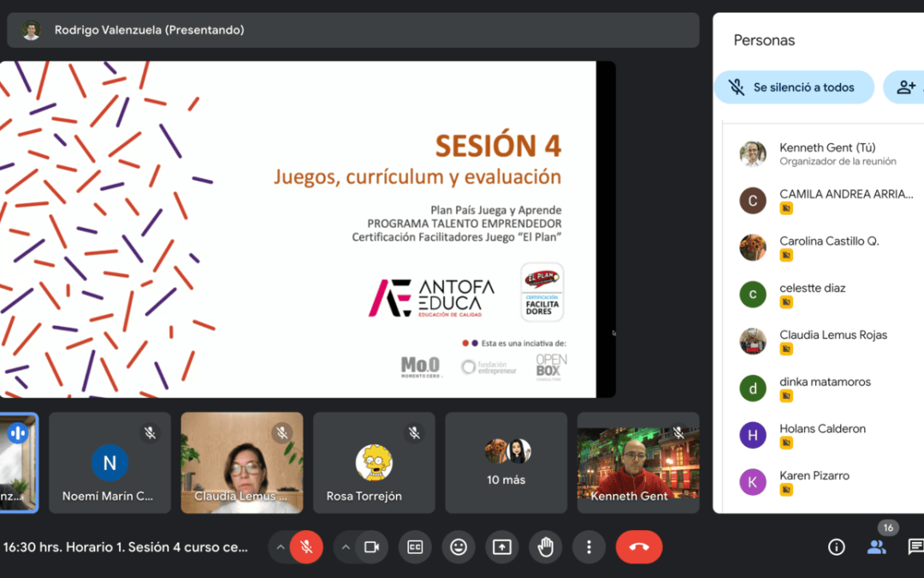
Task: Start presenting your screen
Action: pyautogui.click(x=502, y=547)
